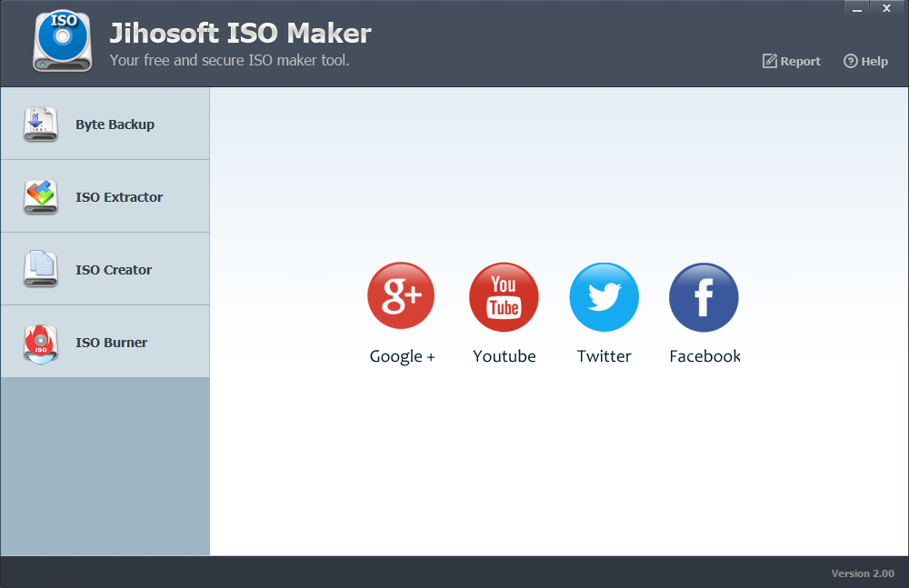Follow the Google + text link
The image size is (909, 588).
(402, 356)
